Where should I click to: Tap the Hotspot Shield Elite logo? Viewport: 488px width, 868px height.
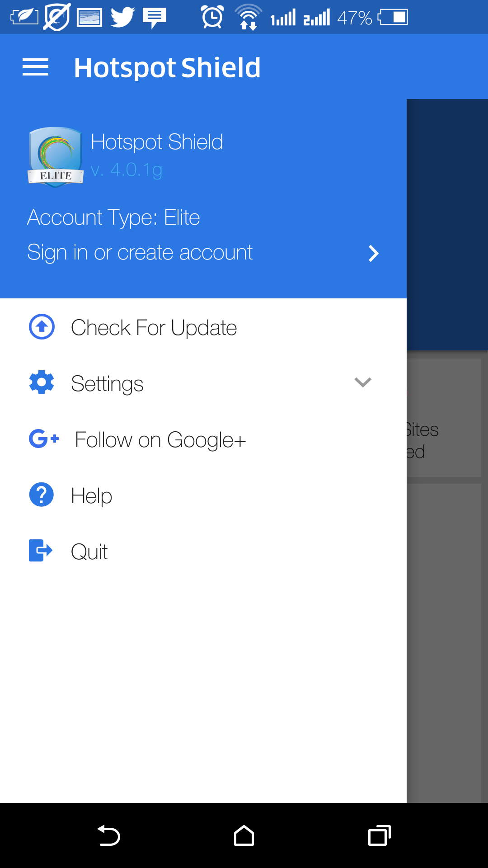click(56, 157)
